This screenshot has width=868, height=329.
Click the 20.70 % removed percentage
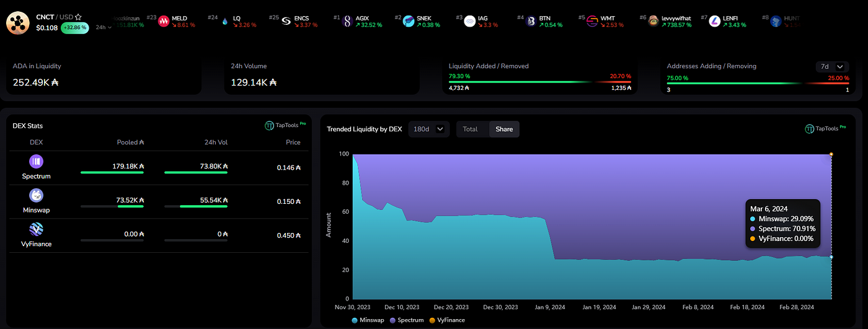click(x=621, y=76)
